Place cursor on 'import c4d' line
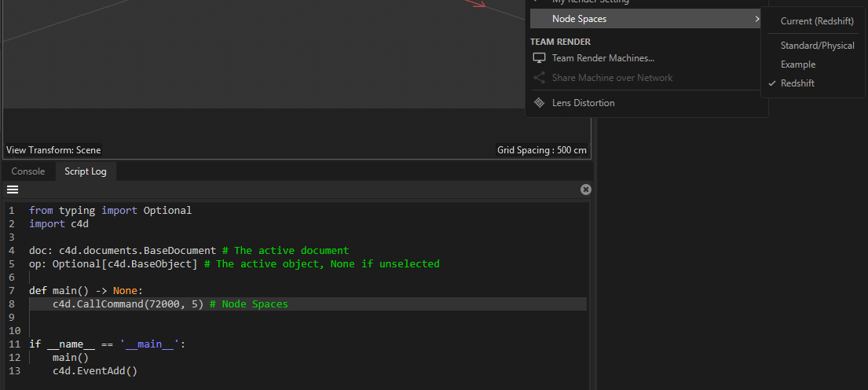The image size is (868, 390). (x=59, y=223)
